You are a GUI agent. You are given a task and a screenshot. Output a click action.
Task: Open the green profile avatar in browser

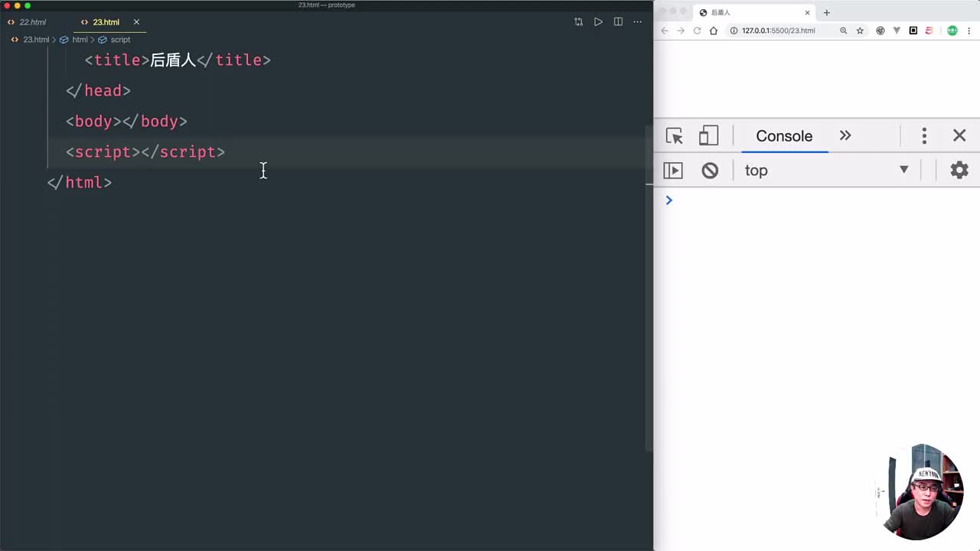point(952,31)
